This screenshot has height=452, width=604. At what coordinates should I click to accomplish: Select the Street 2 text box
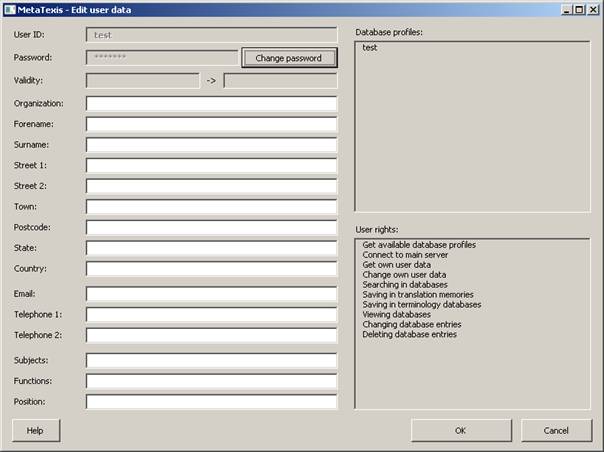tap(211, 186)
